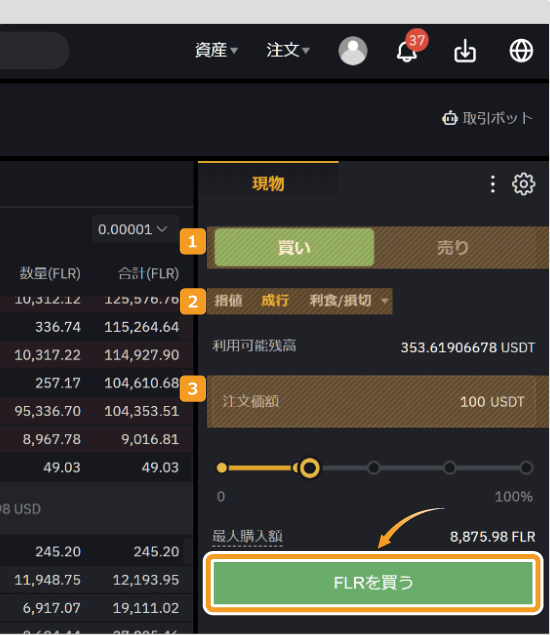Click order book row with 245.20
Screen dimensions: 550x635
tap(96, 552)
